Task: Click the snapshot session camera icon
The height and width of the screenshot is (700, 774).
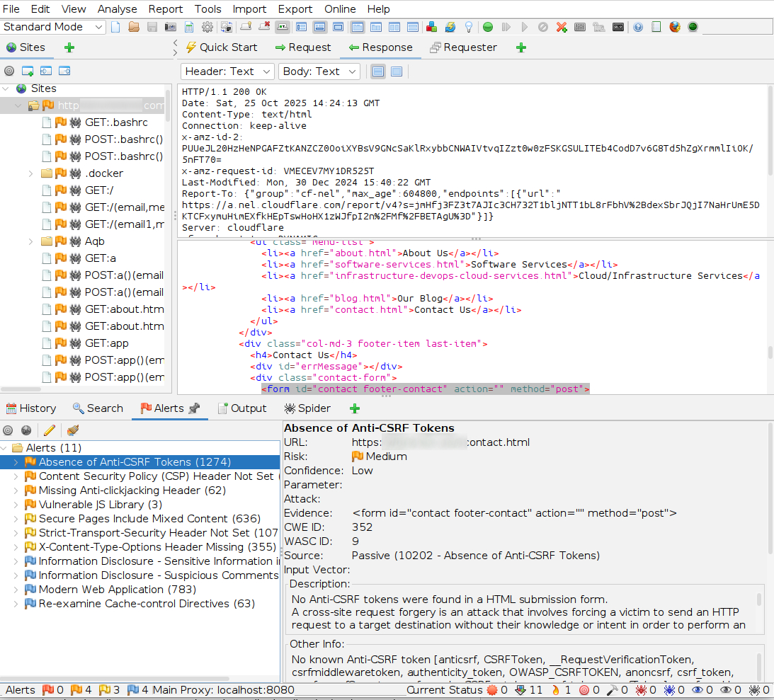Action: [x=170, y=28]
